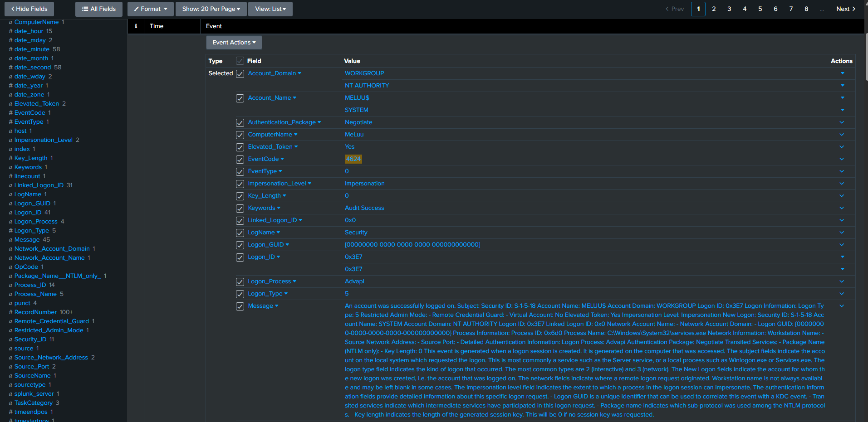Open actions chevron for LogName Security row

pos(842,233)
